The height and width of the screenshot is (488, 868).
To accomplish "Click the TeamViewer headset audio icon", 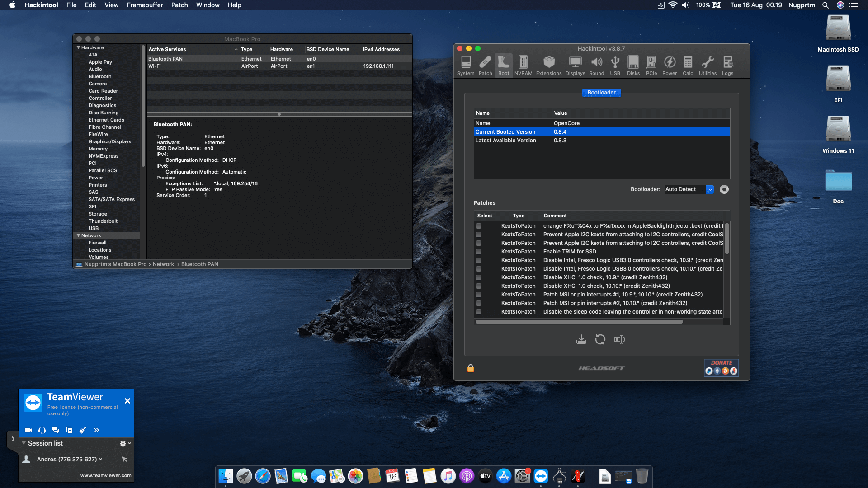I will (x=42, y=430).
